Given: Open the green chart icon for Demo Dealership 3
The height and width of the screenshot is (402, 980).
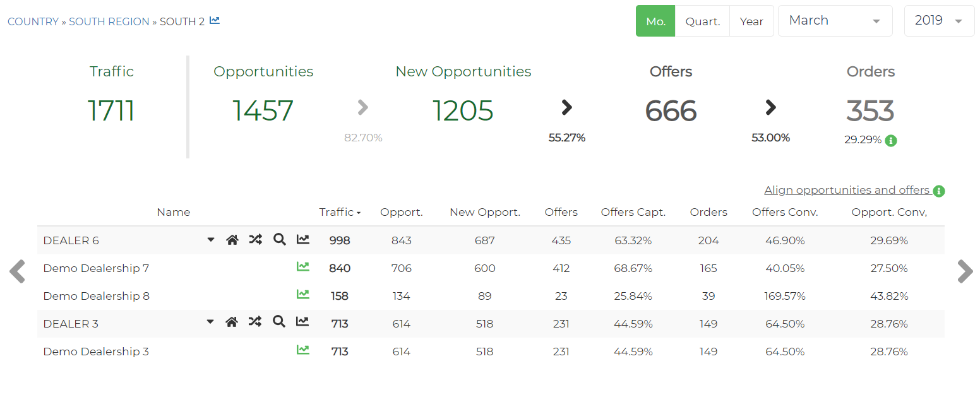Looking at the screenshot, I should [x=302, y=350].
